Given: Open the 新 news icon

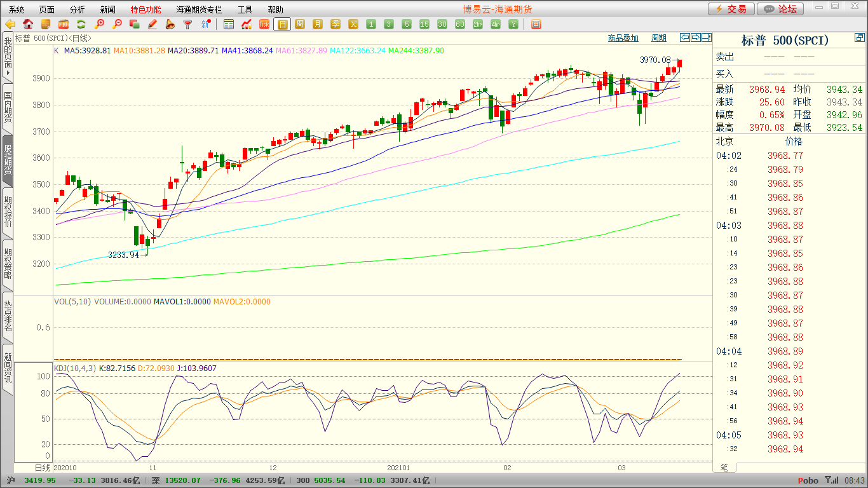Looking at the screenshot, I should point(205,24).
